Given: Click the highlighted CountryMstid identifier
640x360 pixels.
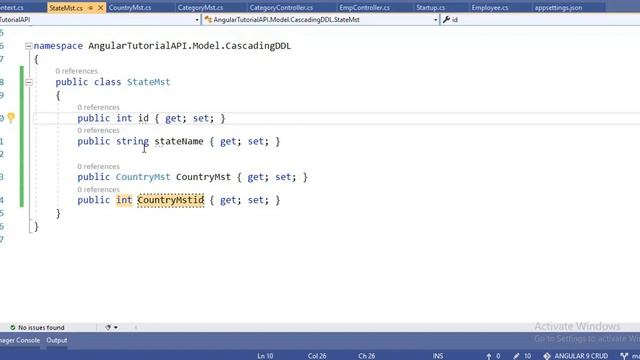Looking at the screenshot, I should [x=171, y=200].
